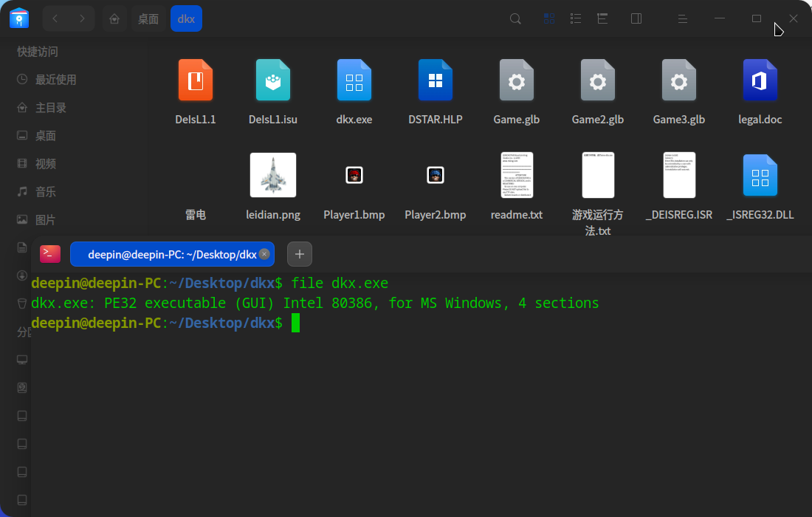Open 最近使用 in sidebar
812x517 pixels.
[x=55, y=79]
